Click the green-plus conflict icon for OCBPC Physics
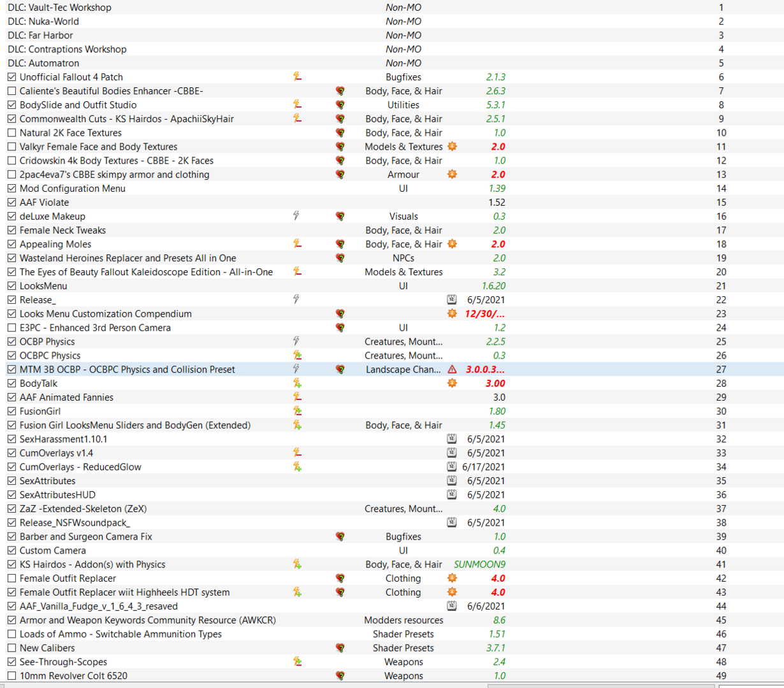Screen dimensions: 784x688 coord(297,355)
